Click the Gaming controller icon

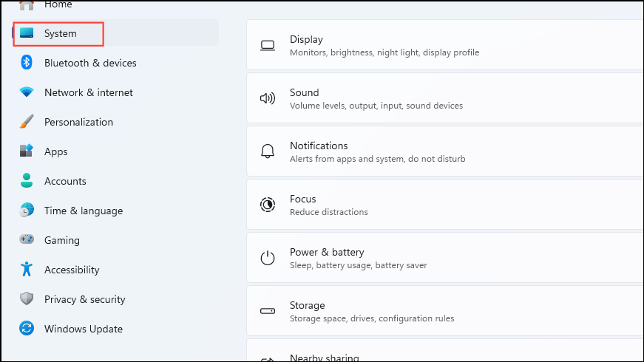[x=27, y=240]
